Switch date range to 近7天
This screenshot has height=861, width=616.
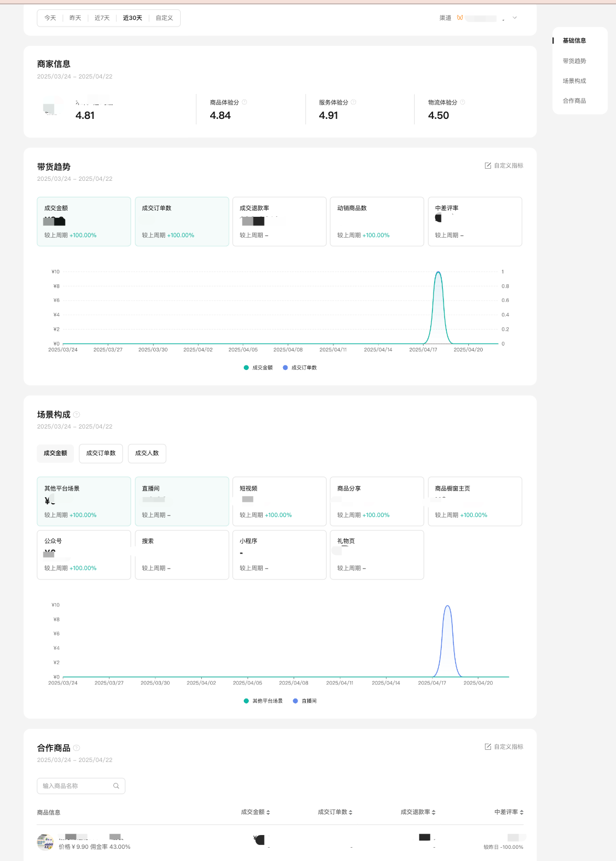(102, 18)
